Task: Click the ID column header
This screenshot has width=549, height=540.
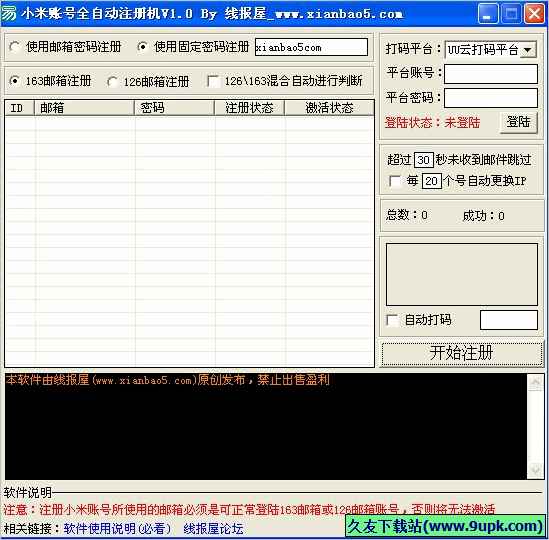Action: click(19, 108)
